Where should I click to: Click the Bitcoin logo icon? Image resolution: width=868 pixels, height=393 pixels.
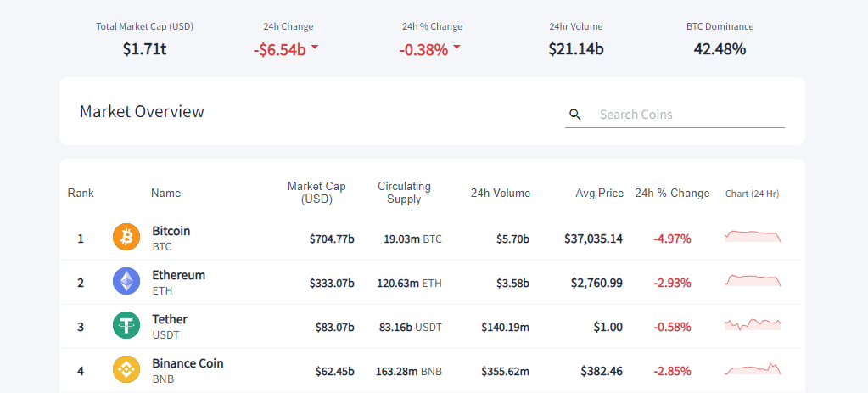[126, 237]
